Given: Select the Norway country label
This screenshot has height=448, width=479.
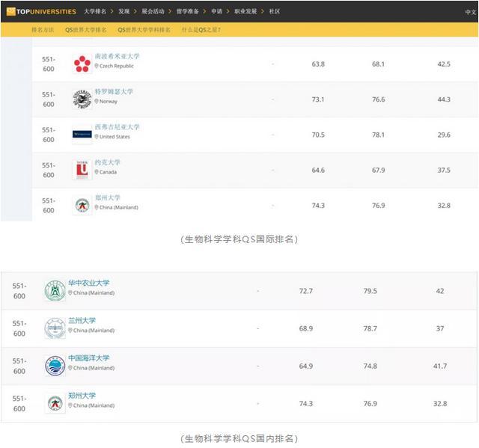Looking at the screenshot, I should 108,101.
